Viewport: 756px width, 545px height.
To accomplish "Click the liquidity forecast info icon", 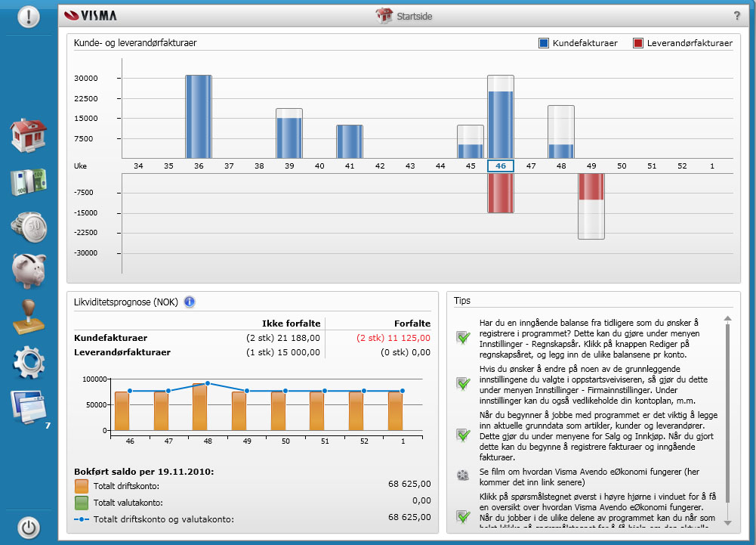I will pyautogui.click(x=190, y=302).
